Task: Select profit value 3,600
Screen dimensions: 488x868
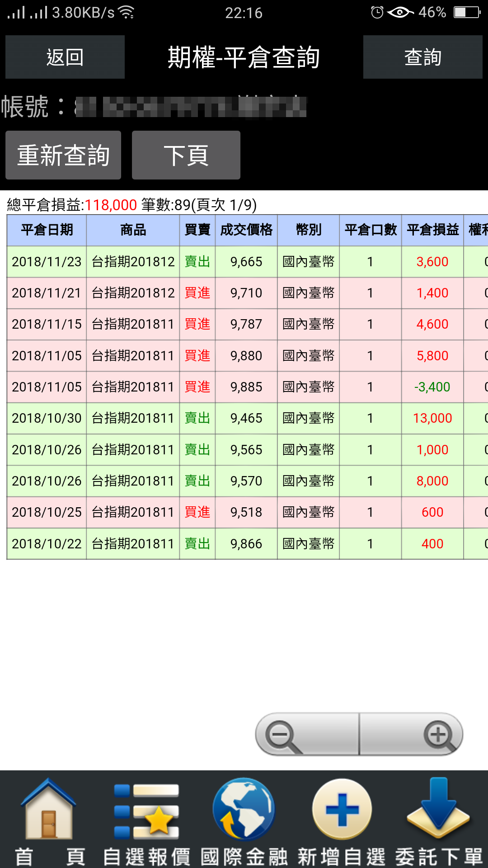Action: click(x=432, y=262)
